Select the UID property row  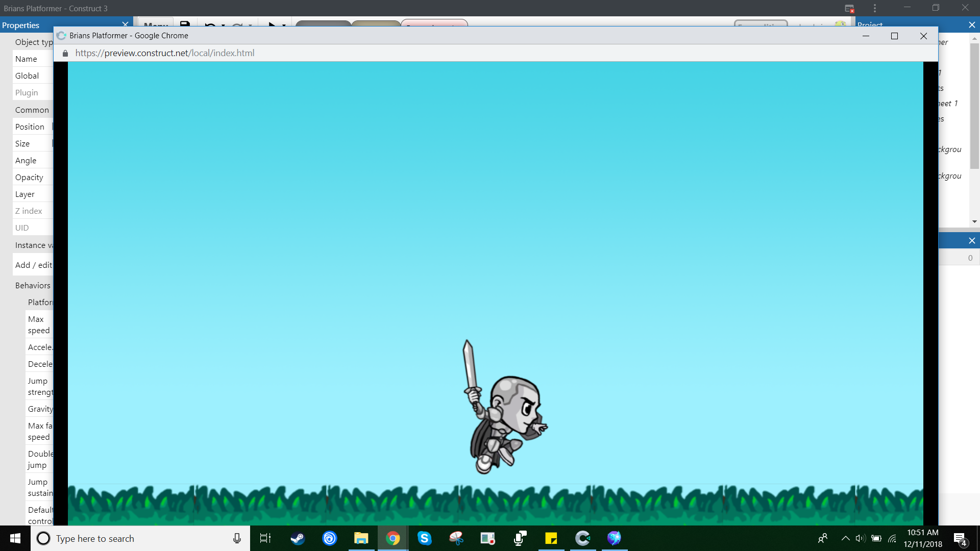coord(33,228)
